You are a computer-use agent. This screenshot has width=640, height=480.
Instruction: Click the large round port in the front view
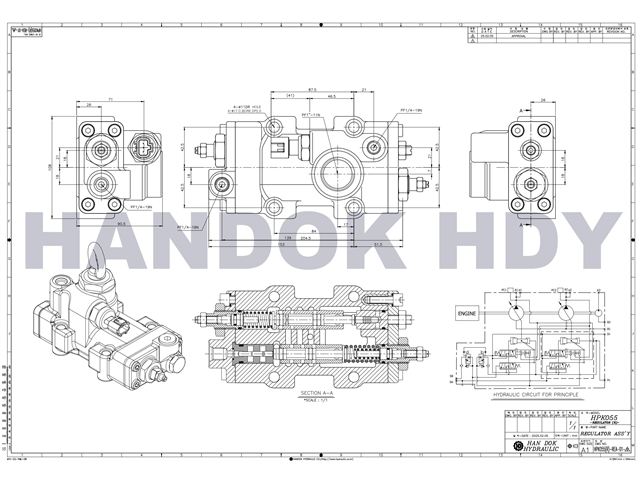337,173
